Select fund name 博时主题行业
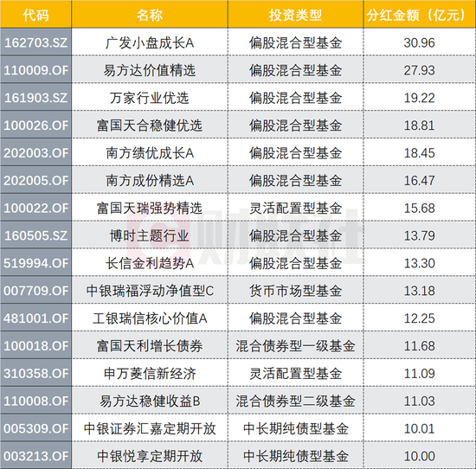Viewport: 476px width, 469px height. coord(150,235)
